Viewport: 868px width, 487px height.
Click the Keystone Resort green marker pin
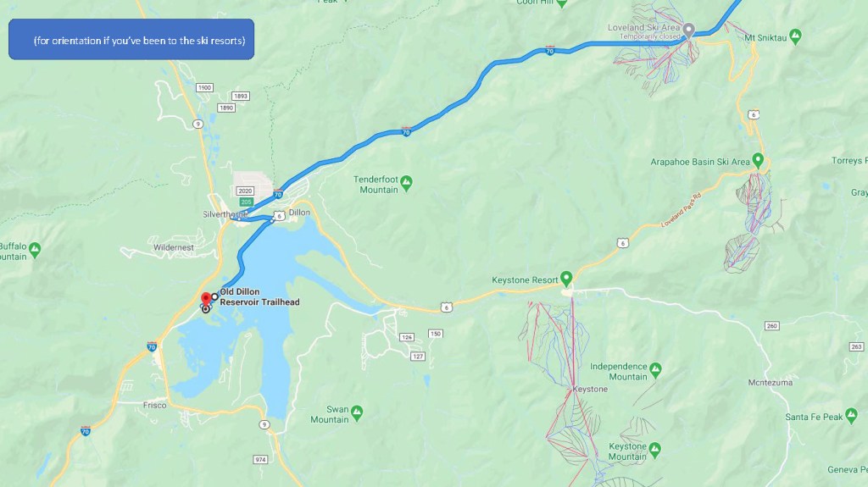pyautogui.click(x=565, y=278)
